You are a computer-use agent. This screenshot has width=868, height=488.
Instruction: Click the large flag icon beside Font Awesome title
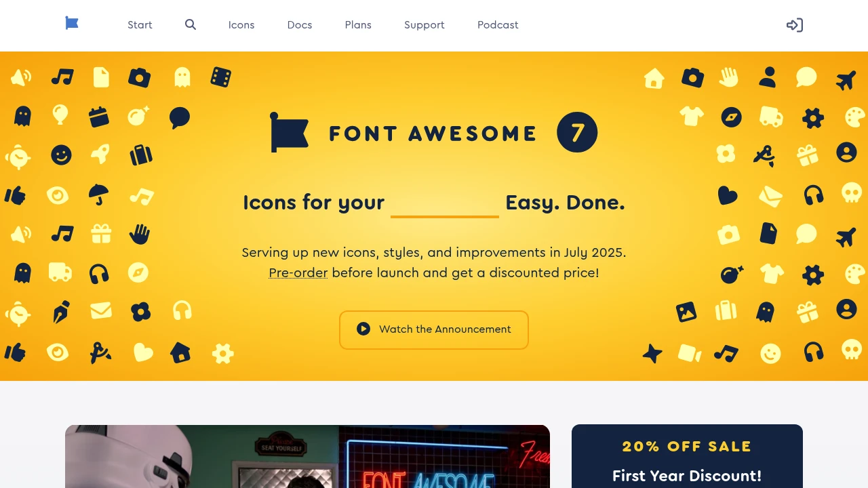pyautogui.click(x=290, y=132)
